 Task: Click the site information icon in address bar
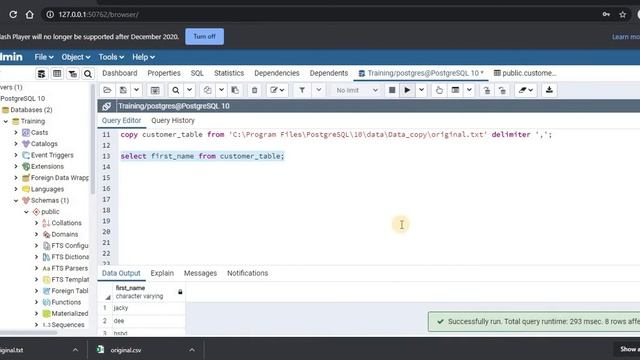click(x=50, y=15)
